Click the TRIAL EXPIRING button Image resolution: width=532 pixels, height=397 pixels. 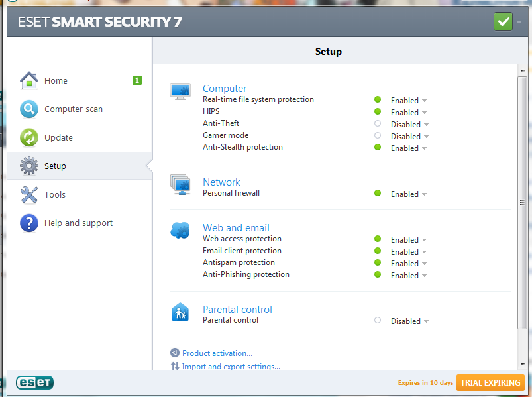click(x=490, y=382)
